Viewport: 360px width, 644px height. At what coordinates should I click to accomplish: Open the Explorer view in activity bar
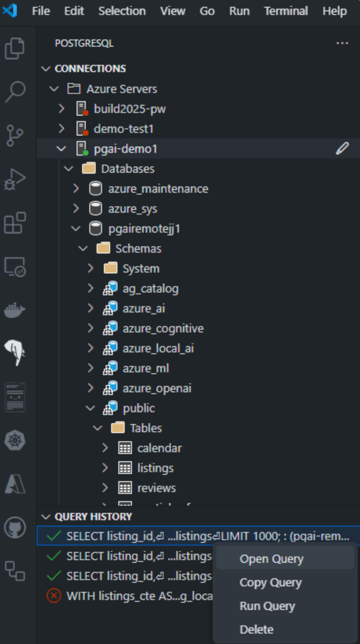15,49
